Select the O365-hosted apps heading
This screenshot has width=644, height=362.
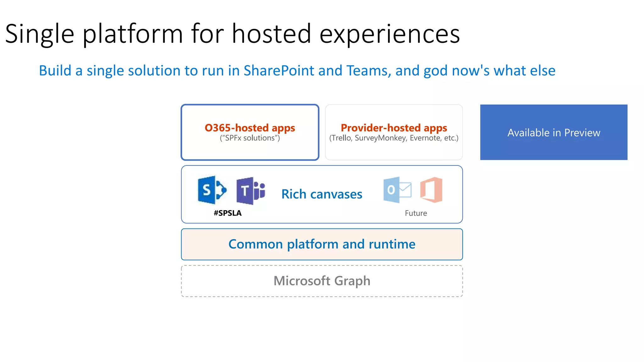(x=250, y=128)
